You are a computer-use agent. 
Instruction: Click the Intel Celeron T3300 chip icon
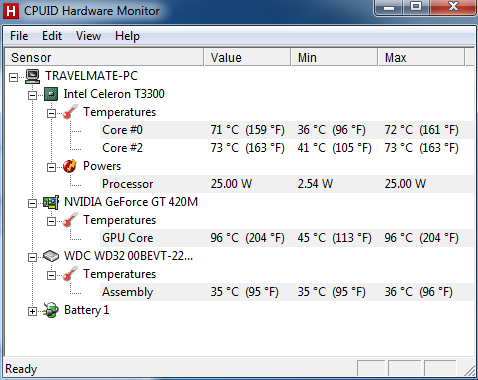(51, 94)
